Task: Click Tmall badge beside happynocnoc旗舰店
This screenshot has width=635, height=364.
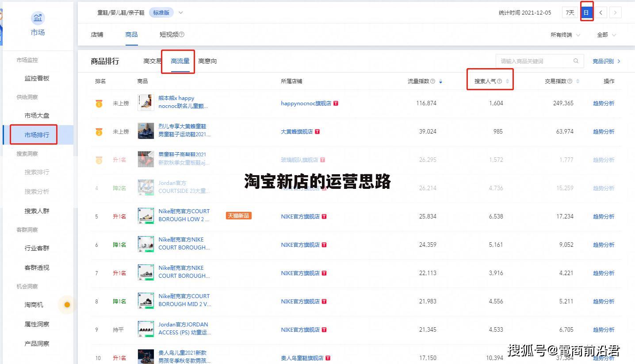Action: click(x=336, y=103)
